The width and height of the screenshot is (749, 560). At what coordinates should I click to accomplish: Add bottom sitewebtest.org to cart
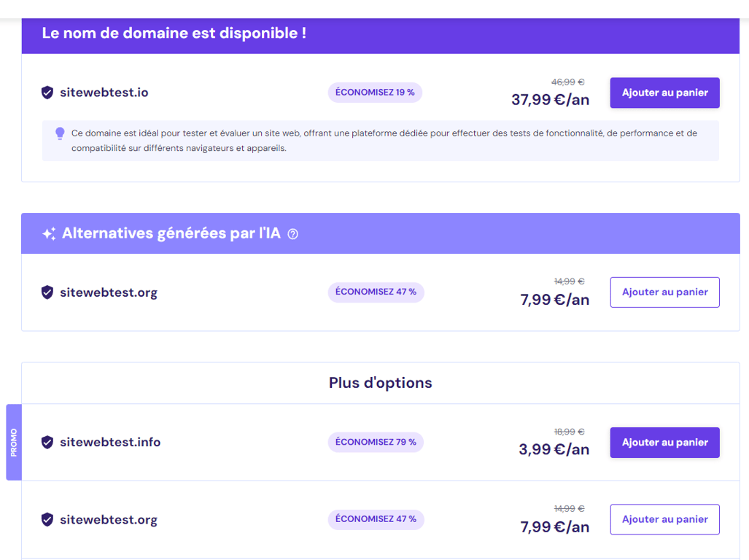pyautogui.click(x=664, y=520)
